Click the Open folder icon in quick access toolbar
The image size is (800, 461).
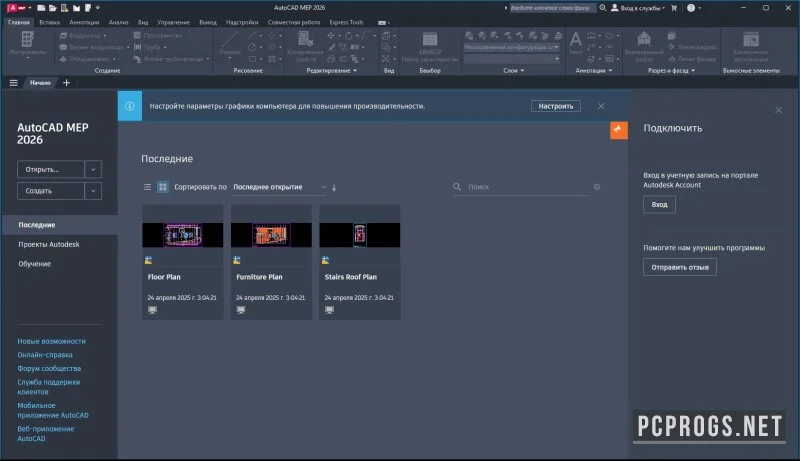coord(53,8)
